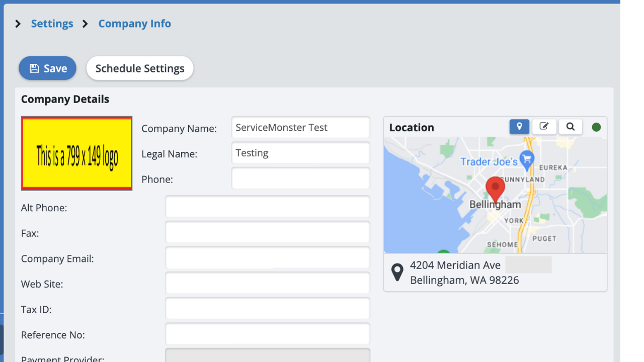This screenshot has height=362, width=644.
Task: Click the chevron before Company Info breadcrumb
Action: tap(86, 24)
